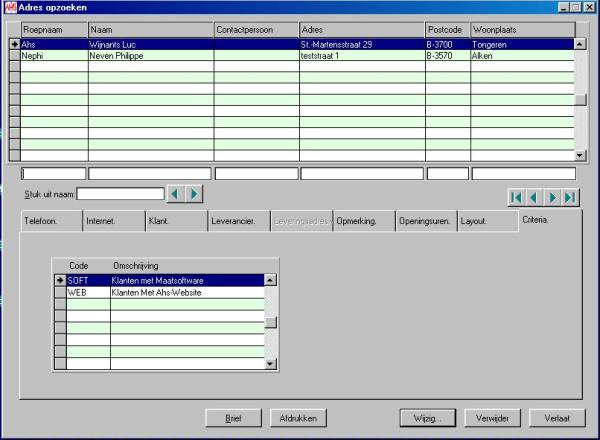Click the Verlaat button
Image resolution: width=600 pixels, height=440 pixels.
pos(557,418)
